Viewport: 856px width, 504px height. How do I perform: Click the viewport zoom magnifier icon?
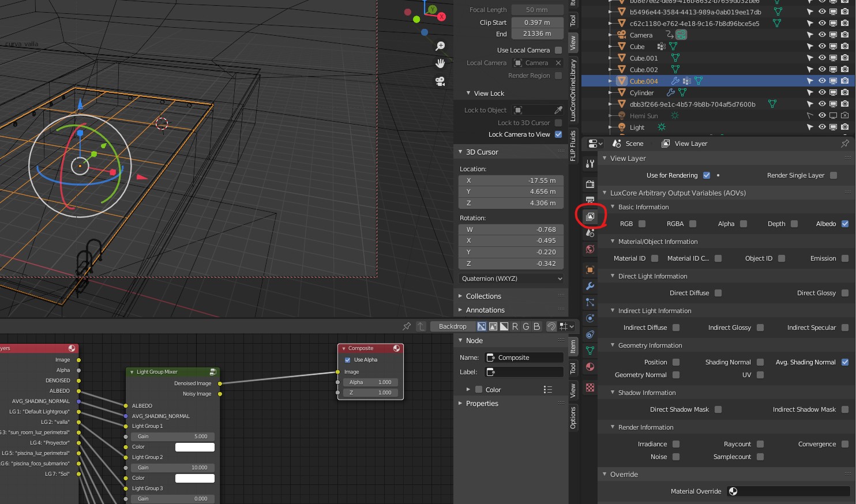[x=440, y=46]
